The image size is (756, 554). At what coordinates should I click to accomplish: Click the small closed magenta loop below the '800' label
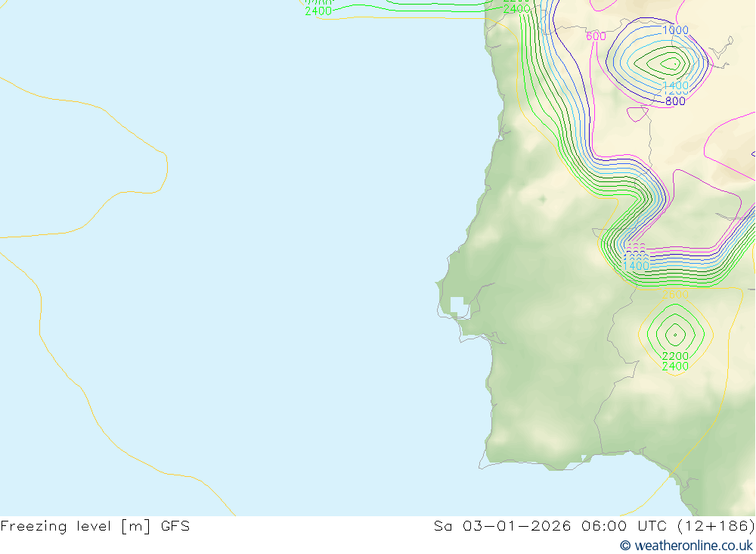[x=637, y=114]
